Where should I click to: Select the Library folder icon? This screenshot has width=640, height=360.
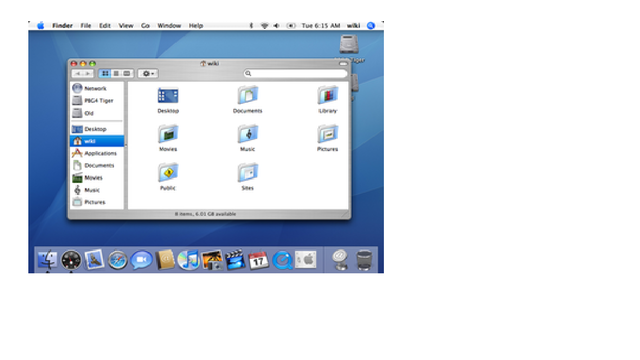pyautogui.click(x=327, y=95)
